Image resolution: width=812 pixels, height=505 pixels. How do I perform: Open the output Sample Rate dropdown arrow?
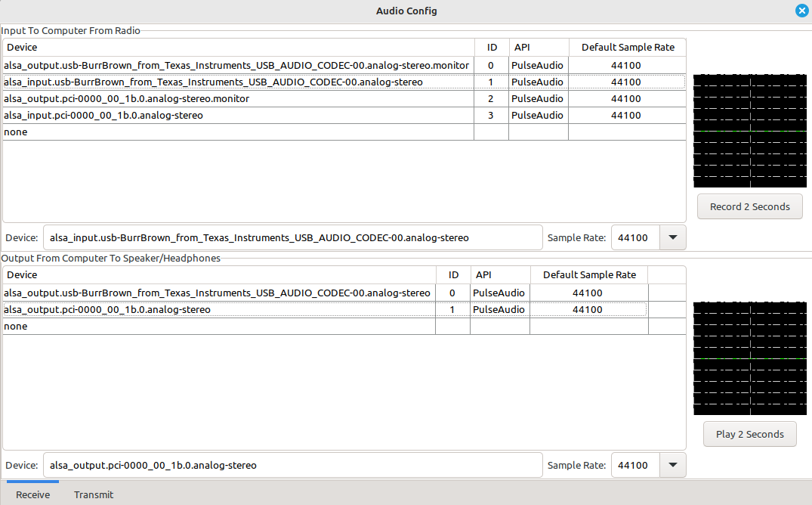(672, 465)
